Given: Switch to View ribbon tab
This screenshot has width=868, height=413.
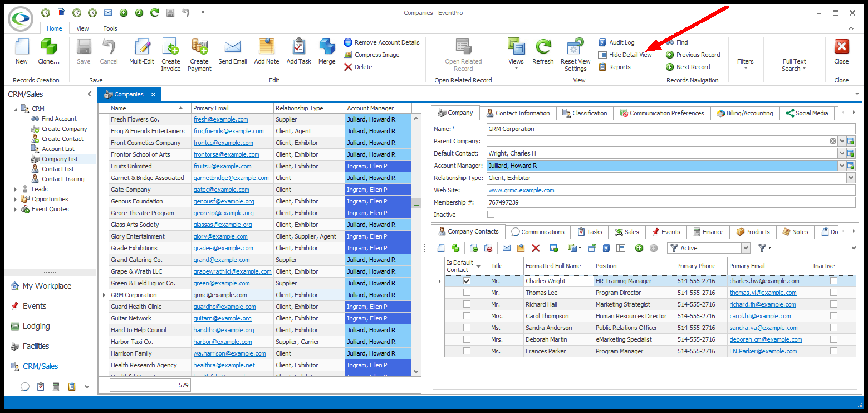Looking at the screenshot, I should tap(82, 28).
